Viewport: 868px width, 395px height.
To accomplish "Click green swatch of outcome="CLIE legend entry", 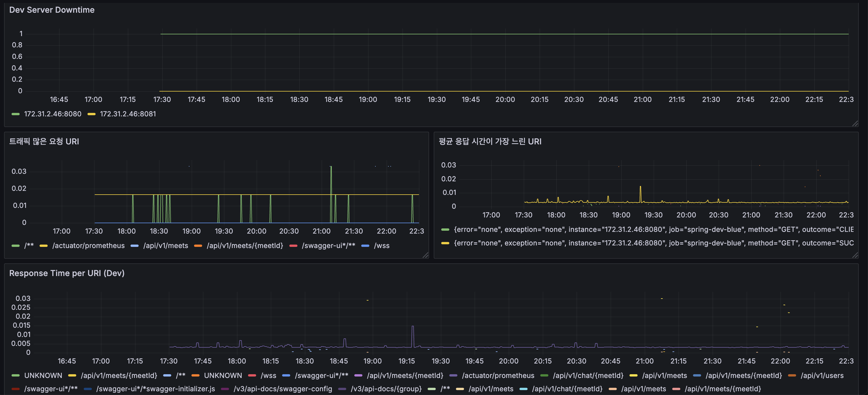I will tap(445, 230).
